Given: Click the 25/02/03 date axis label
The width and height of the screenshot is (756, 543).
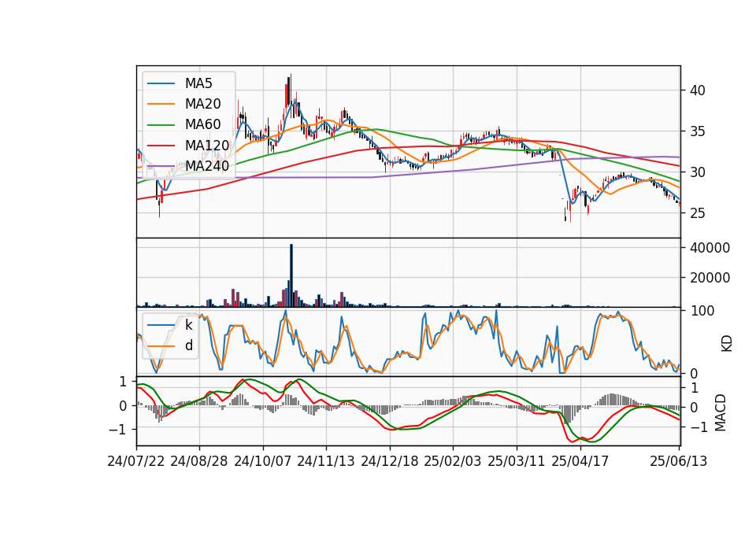Looking at the screenshot, I should coord(453,461).
